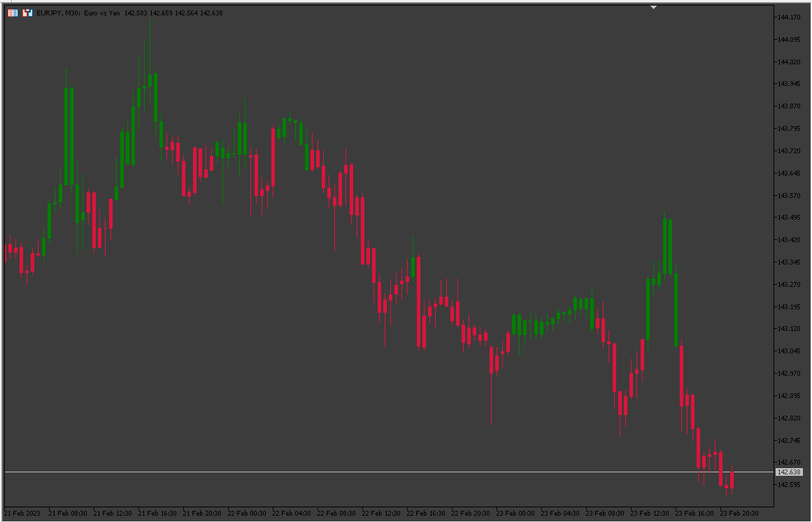Click the current price label 142.638

click(789, 472)
